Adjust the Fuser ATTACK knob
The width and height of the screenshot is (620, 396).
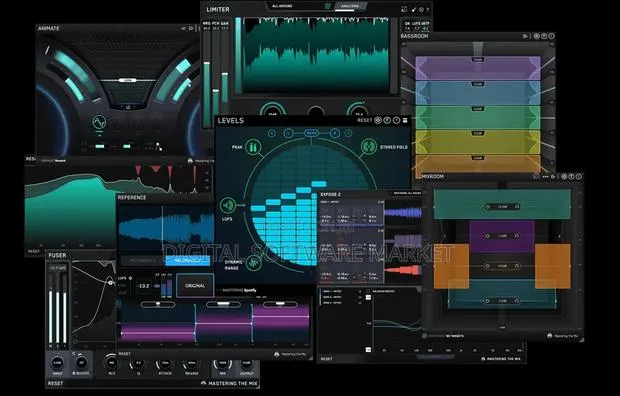point(165,363)
